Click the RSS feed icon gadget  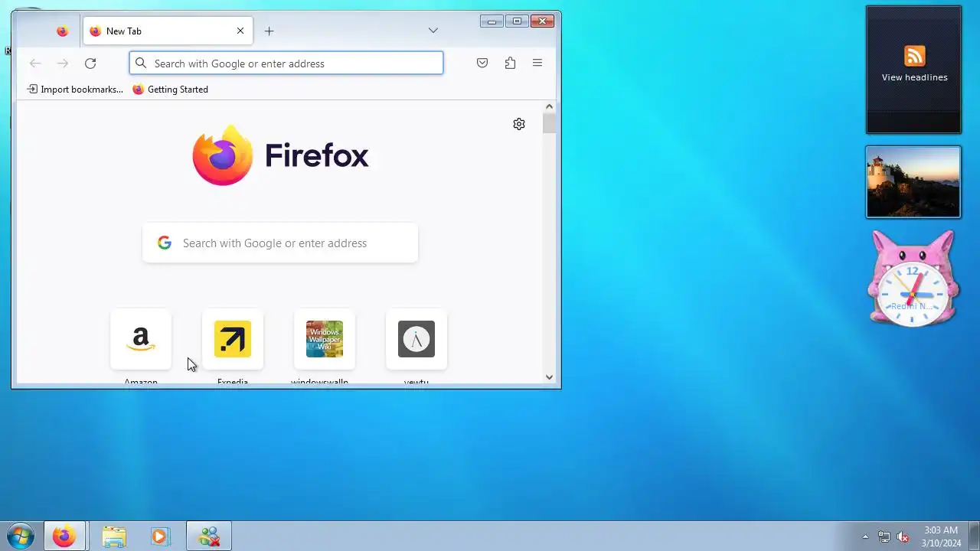914,56
